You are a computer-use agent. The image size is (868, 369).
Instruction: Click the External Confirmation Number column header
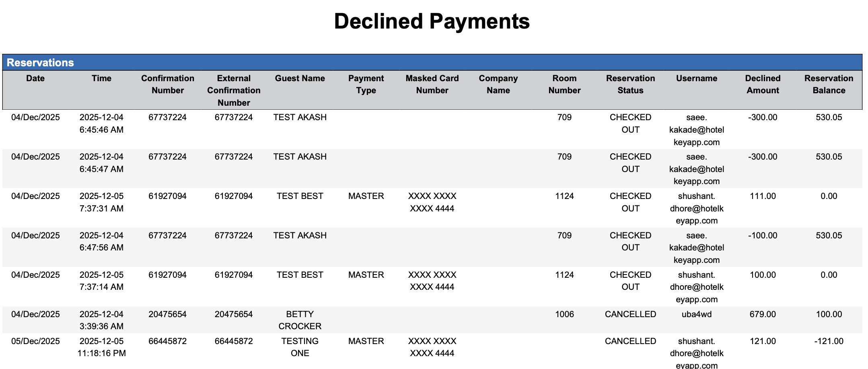(x=234, y=90)
